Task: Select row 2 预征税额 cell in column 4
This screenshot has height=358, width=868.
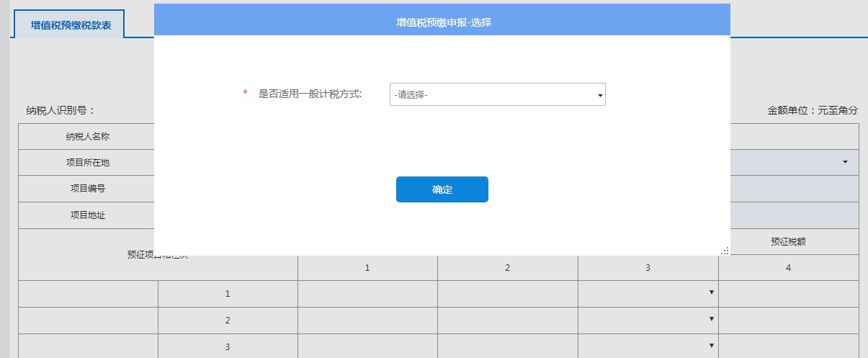Action: click(788, 320)
